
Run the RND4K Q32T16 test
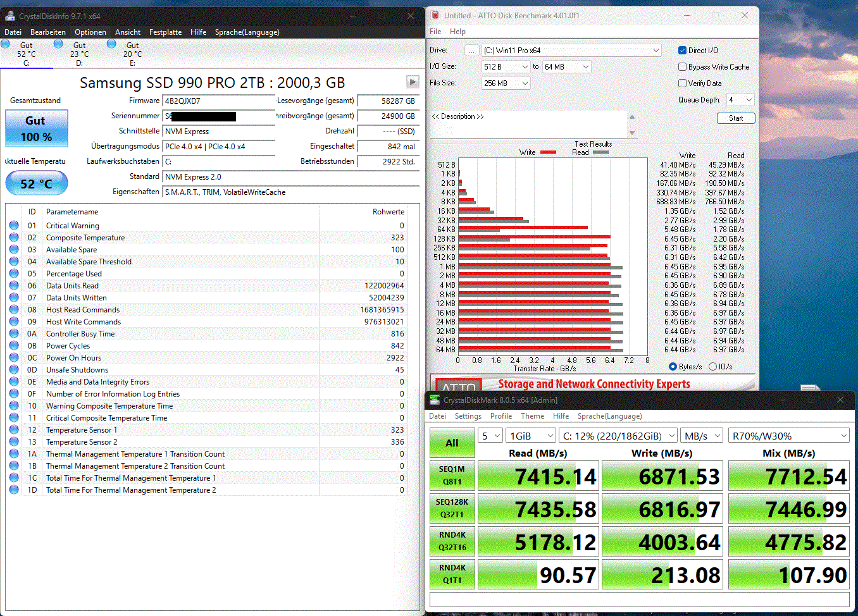point(452,541)
